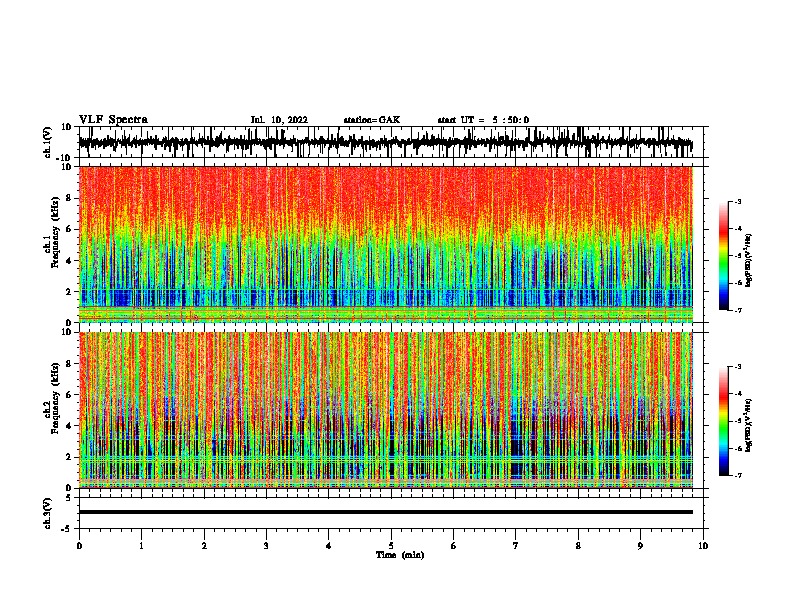Click the "station=GAK" label
Viewport: 792px width, 612px height.
372,120
